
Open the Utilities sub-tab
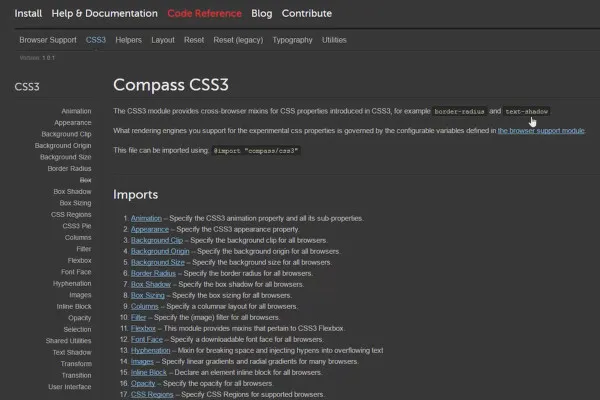(x=334, y=40)
